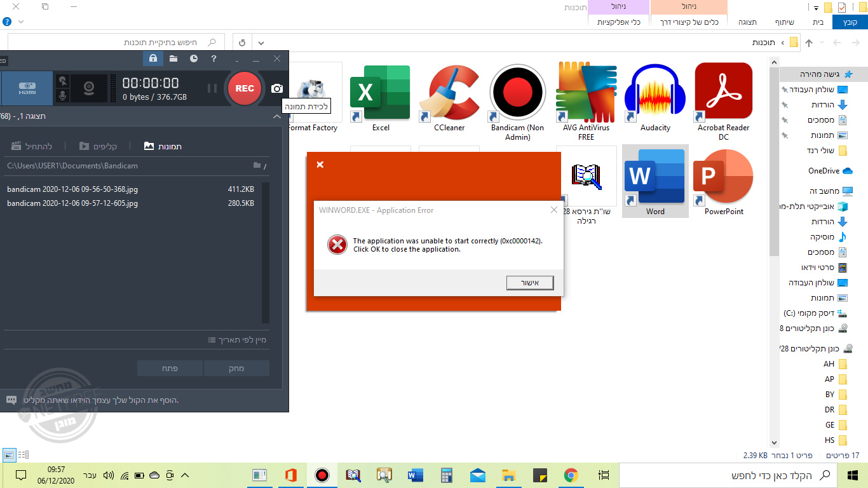
Task: Click the Bandicam lock icon
Action: click(x=153, y=58)
